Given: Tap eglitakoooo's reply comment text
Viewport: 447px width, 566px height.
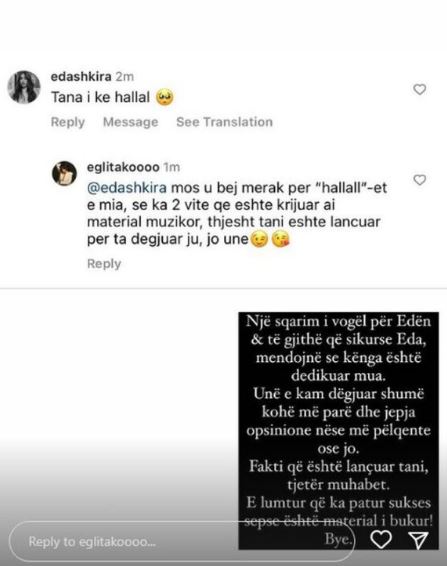Looking at the screenshot, I should (236, 214).
